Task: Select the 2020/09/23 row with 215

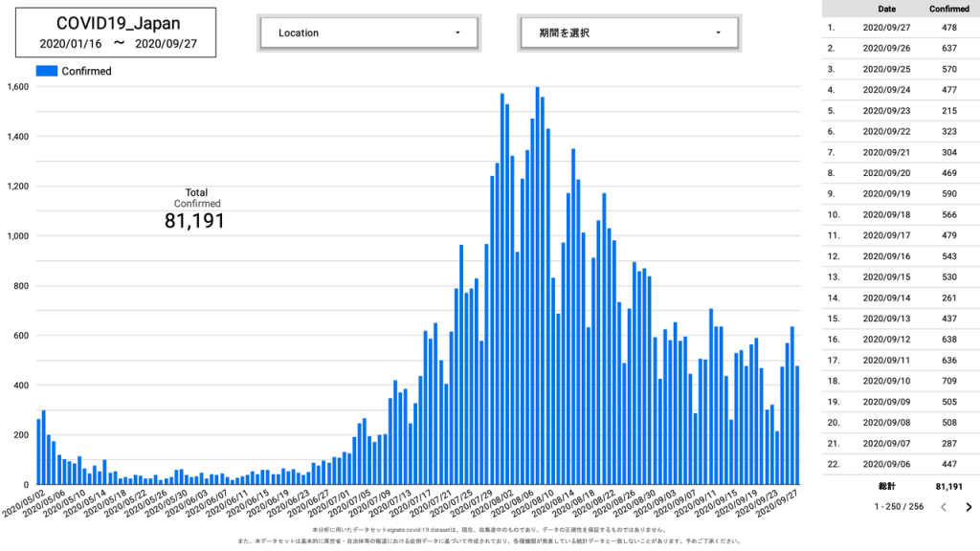Action: click(900, 111)
